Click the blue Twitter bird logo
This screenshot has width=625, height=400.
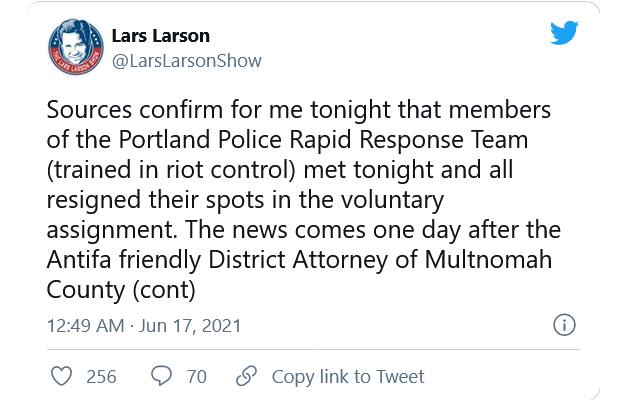[x=564, y=33]
